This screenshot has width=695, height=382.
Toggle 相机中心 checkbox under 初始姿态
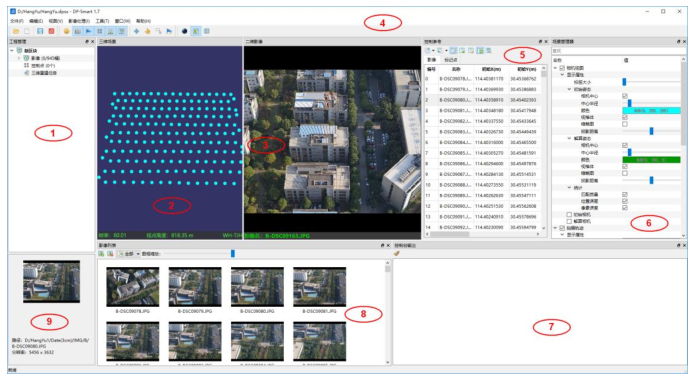pyautogui.click(x=625, y=96)
